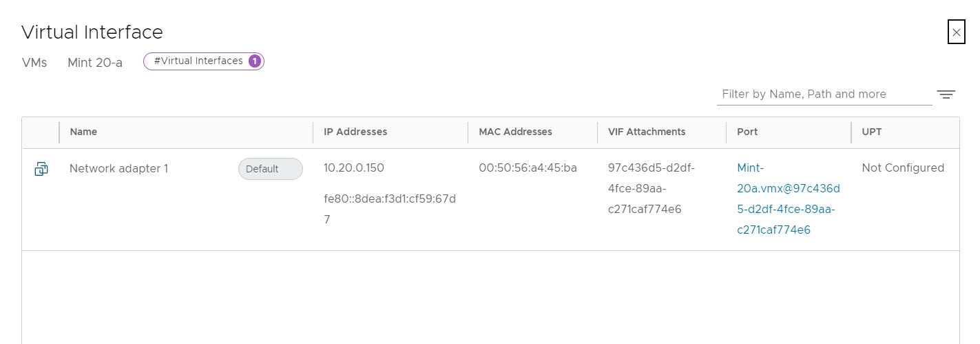Viewport: 980px width, 344px height.
Task: Click the purple count badge showing 1
Action: coord(254,61)
